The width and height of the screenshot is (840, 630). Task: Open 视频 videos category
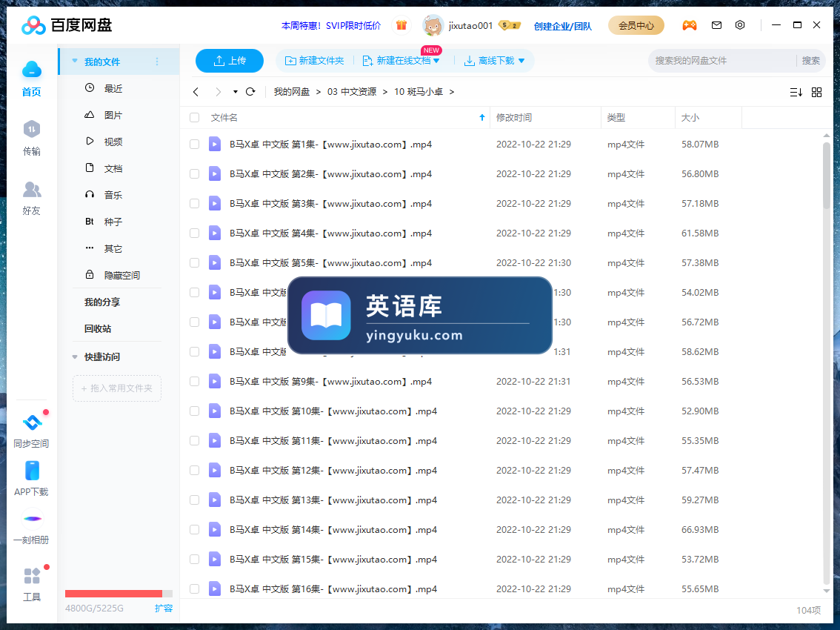pyautogui.click(x=113, y=142)
